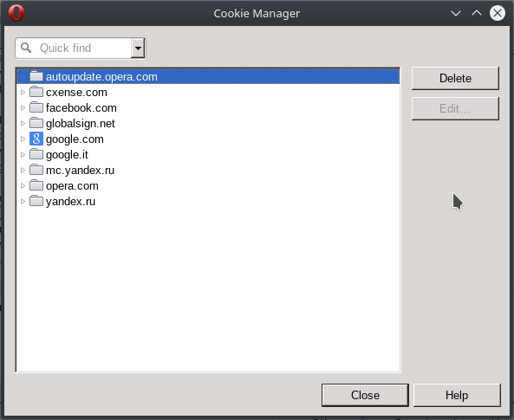Click the magnifier icon in Quick find
Screen dimensions: 514x420
point(26,48)
